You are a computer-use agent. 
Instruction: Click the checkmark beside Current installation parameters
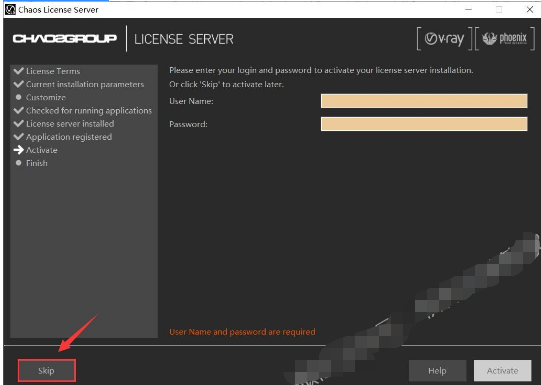(x=18, y=84)
